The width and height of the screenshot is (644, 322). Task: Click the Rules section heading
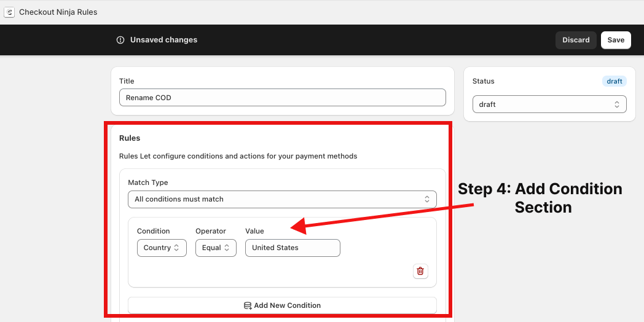130,138
